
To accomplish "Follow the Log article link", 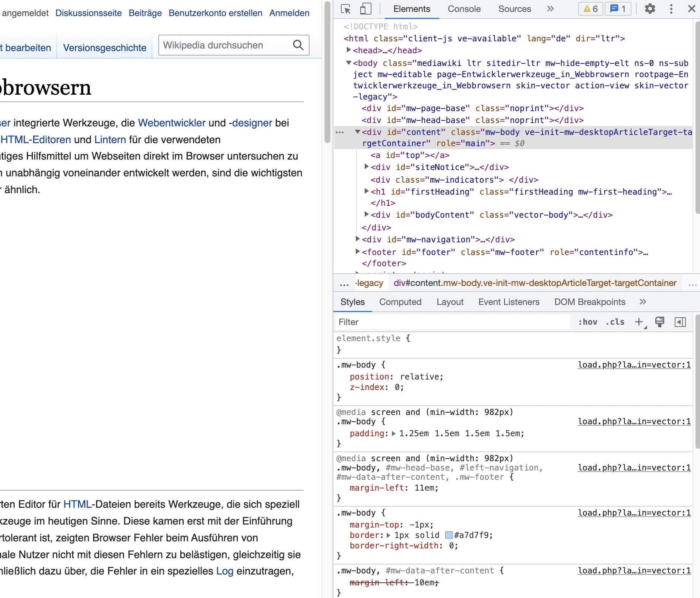I will point(225,571).
